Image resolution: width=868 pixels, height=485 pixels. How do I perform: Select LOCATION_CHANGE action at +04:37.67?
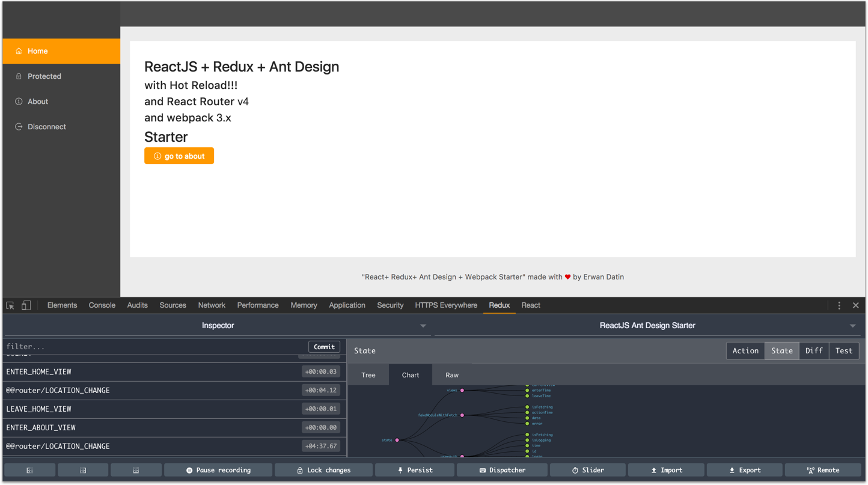click(x=174, y=447)
